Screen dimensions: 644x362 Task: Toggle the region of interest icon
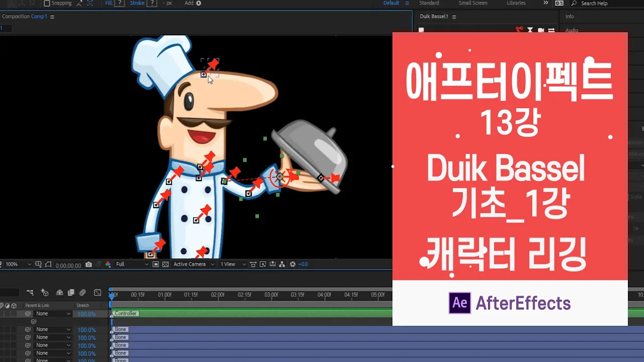click(155, 264)
